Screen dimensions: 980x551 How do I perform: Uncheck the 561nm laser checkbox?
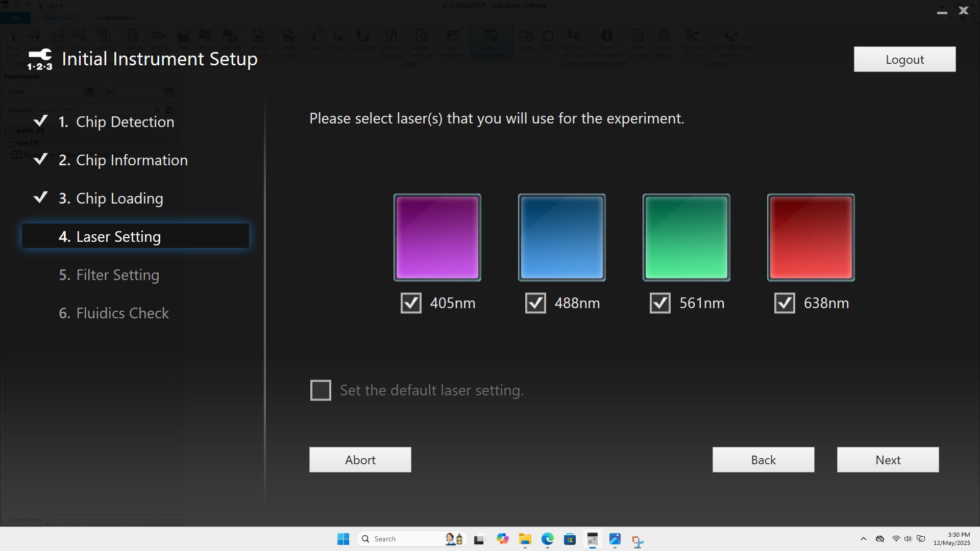point(660,303)
